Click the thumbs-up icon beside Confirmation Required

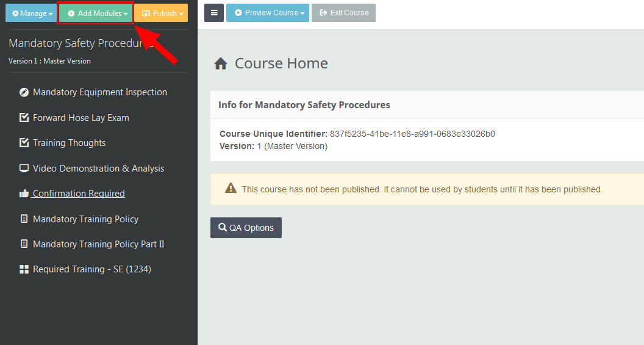(24, 194)
